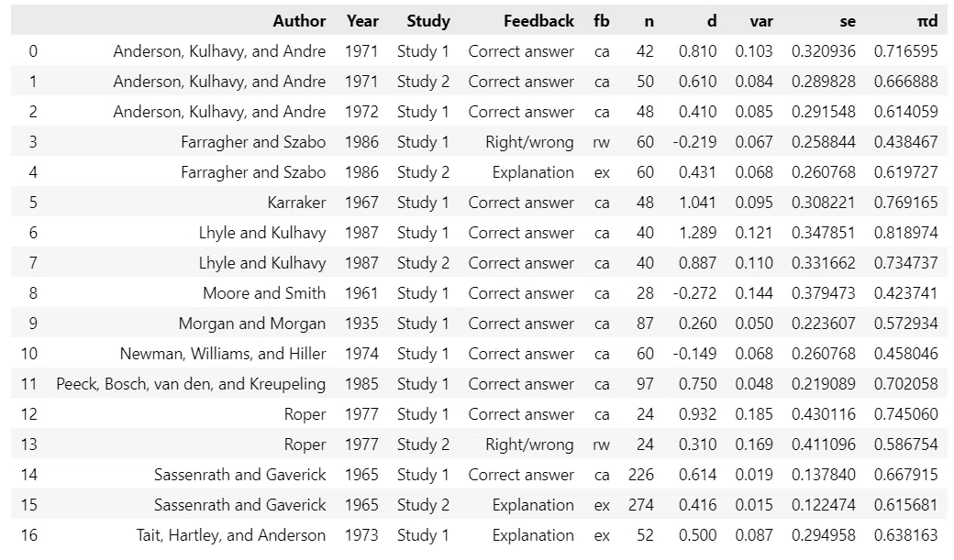Viewport: 954px width, 560px height.
Task: Select the Moore and Smith cell
Action: pyautogui.click(x=264, y=293)
